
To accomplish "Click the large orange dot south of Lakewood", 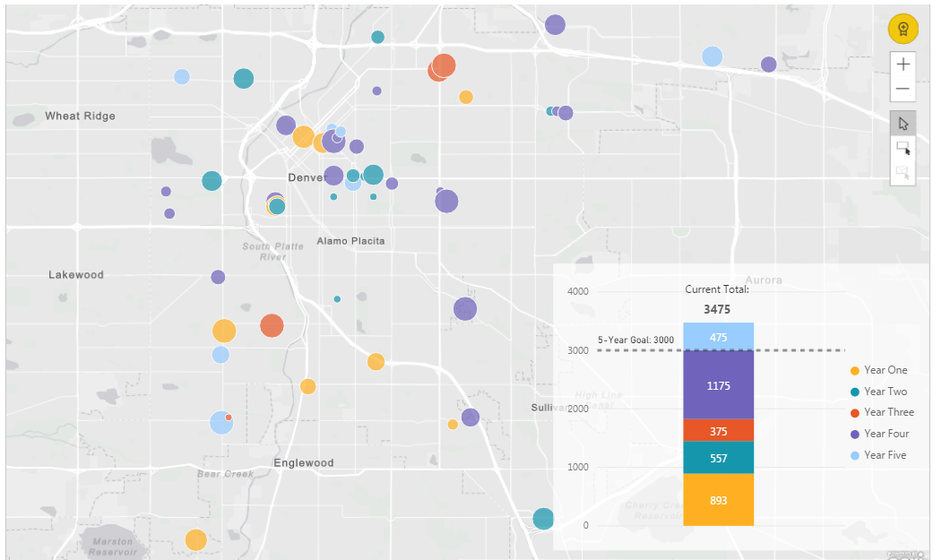I will [x=224, y=331].
